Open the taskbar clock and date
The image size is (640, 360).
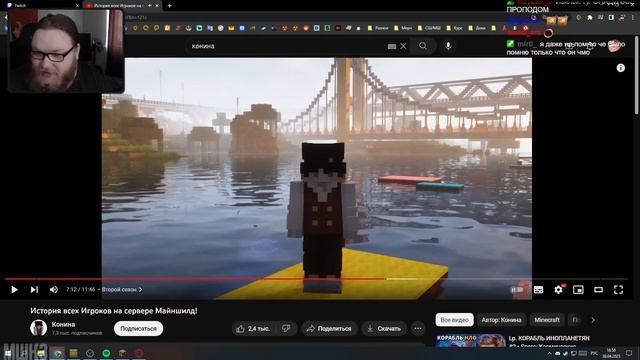click(611, 353)
